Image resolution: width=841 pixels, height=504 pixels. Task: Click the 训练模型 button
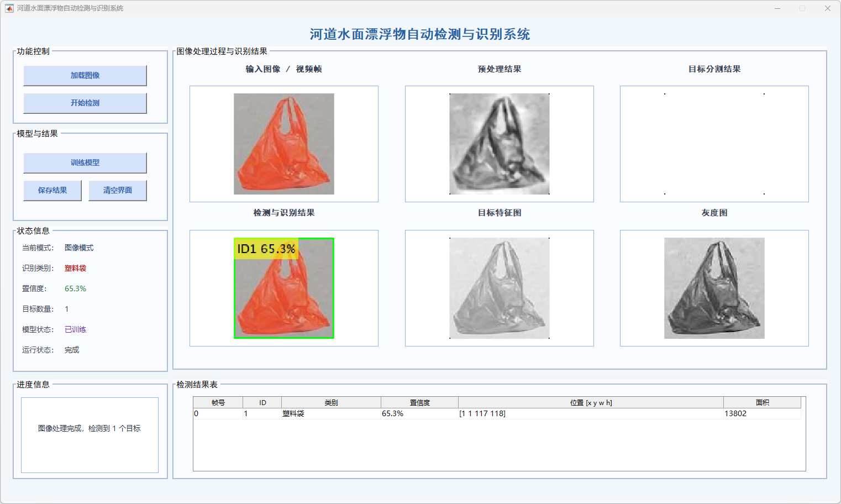click(85, 163)
